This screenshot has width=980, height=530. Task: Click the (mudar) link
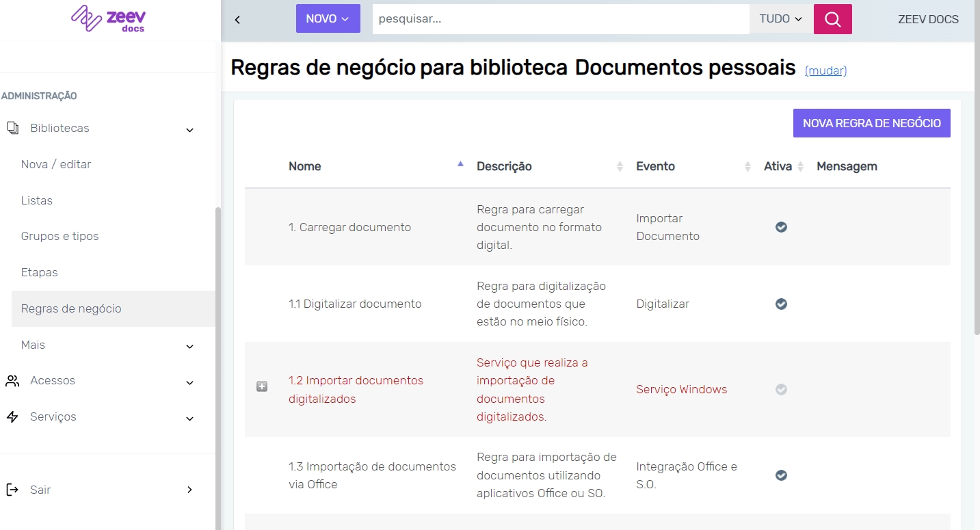[825, 70]
